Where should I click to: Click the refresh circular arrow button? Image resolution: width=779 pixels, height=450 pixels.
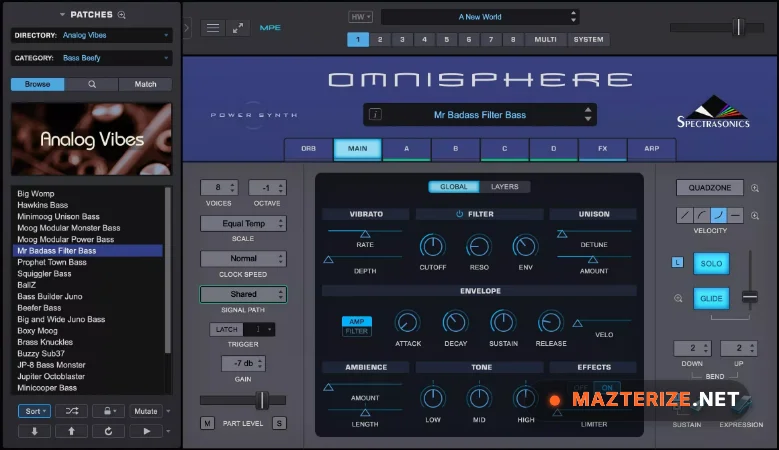[x=108, y=431]
